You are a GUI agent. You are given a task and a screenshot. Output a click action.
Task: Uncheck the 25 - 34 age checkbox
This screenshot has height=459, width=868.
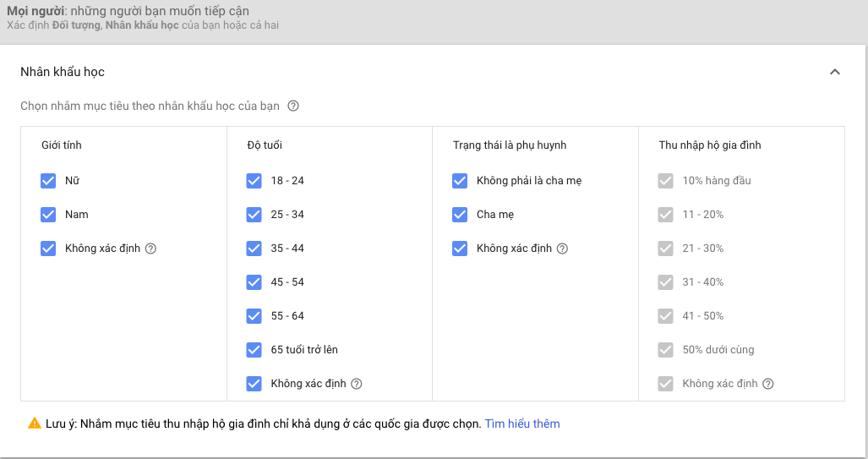[254, 215]
